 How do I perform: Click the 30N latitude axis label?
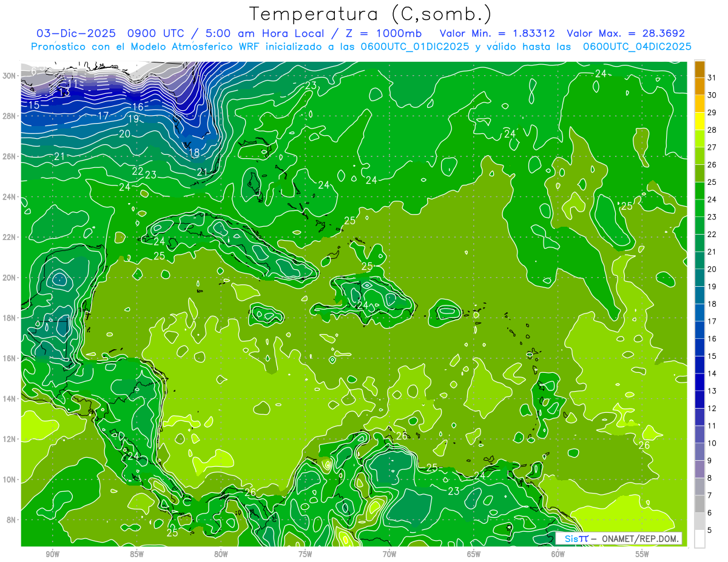pos(10,75)
